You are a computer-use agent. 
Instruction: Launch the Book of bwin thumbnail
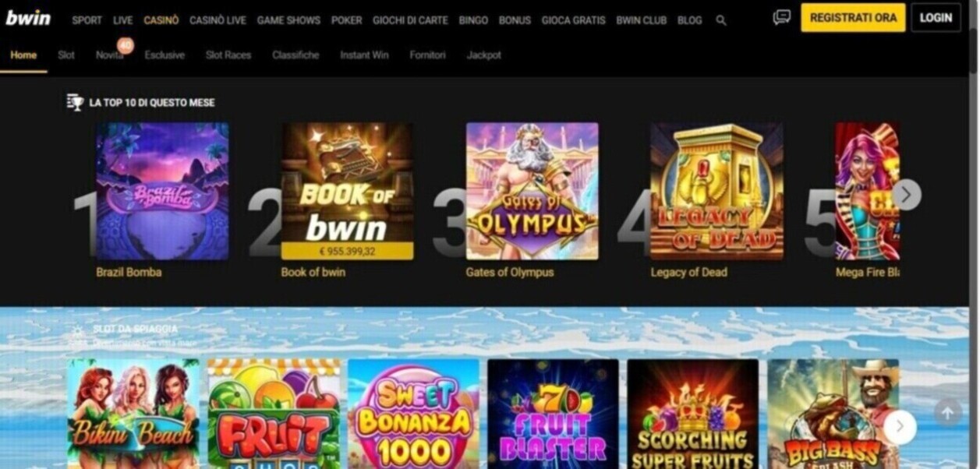tap(348, 191)
